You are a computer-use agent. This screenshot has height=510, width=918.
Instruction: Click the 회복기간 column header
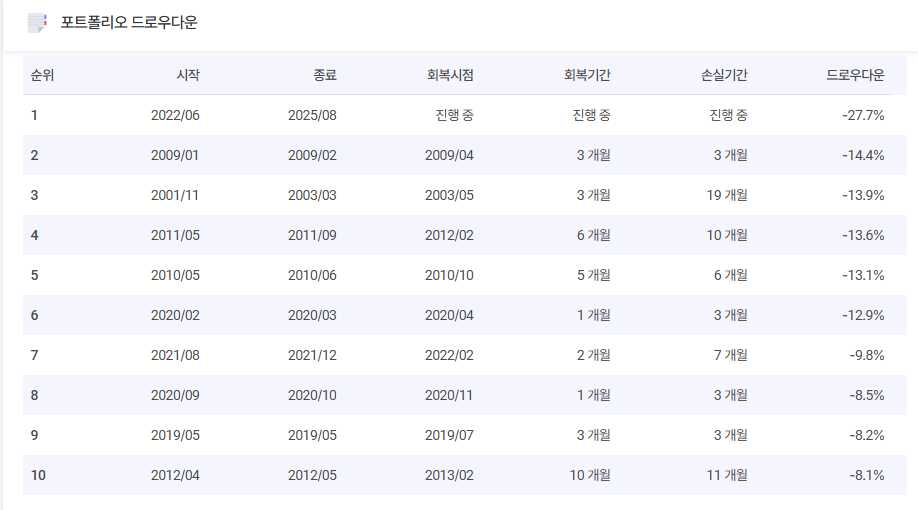587,75
